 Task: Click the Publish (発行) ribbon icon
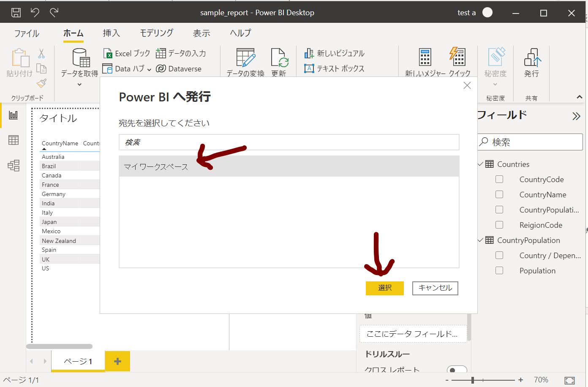pyautogui.click(x=532, y=57)
